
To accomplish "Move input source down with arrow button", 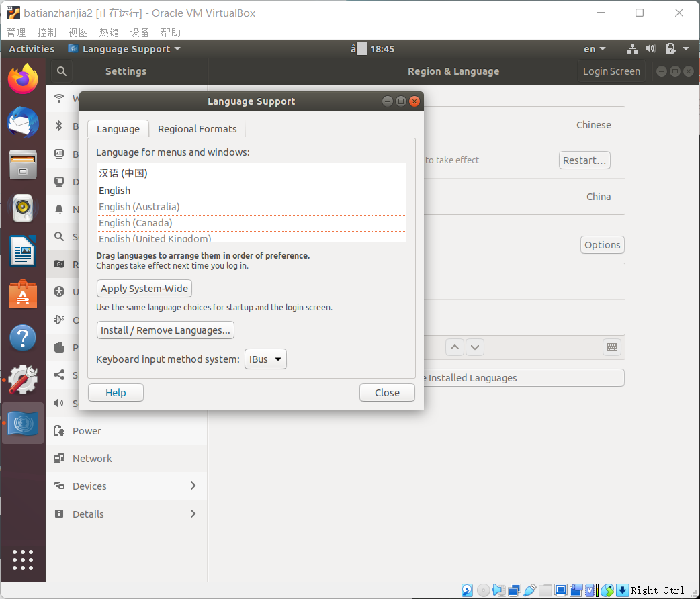I will point(475,347).
